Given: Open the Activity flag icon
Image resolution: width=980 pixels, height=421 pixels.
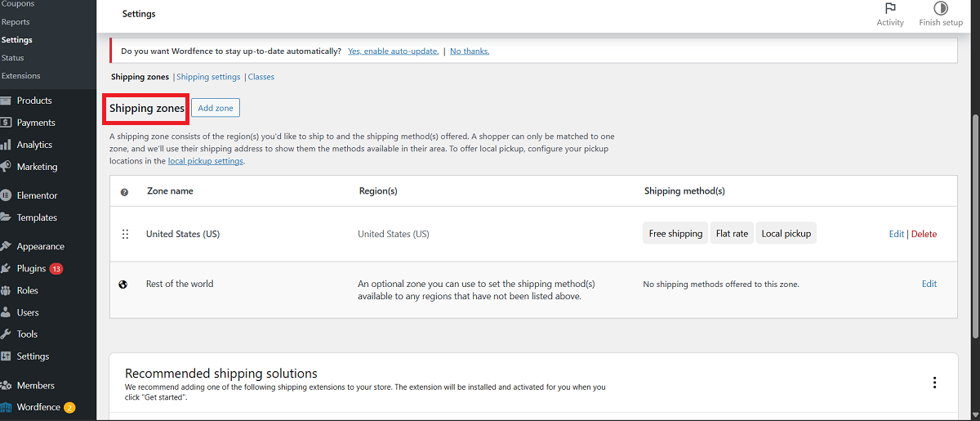Looking at the screenshot, I should point(890,8).
